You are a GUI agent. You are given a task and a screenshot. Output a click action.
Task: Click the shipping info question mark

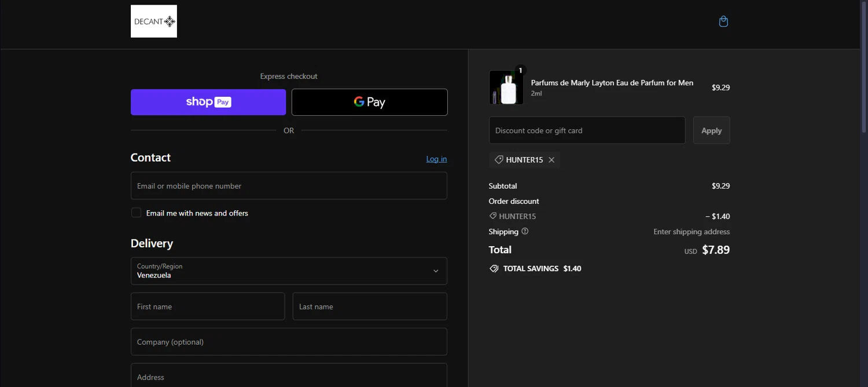(x=525, y=231)
